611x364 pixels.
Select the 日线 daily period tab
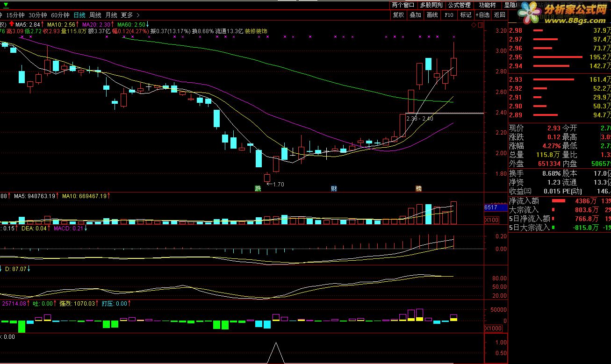tap(79, 15)
